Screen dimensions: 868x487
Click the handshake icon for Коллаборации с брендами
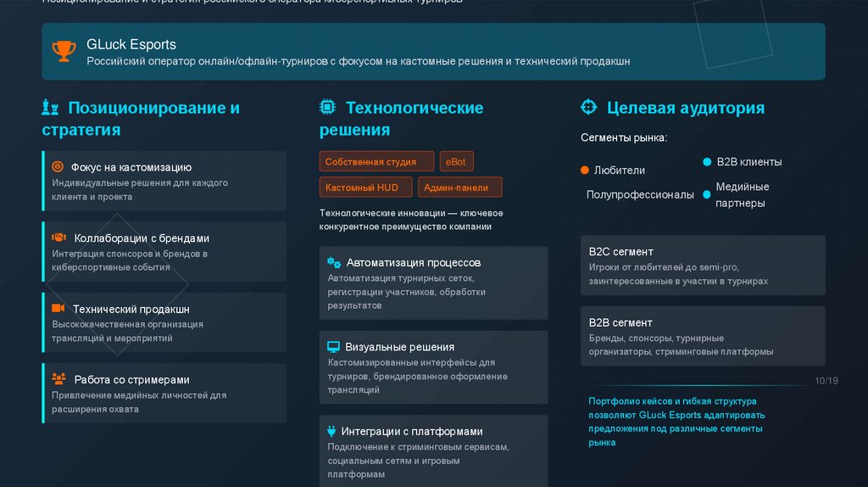click(58, 238)
